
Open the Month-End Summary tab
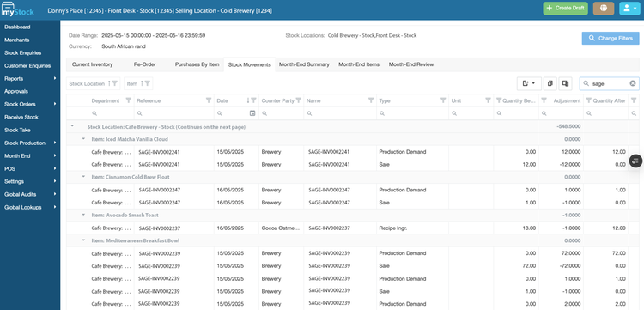click(304, 64)
